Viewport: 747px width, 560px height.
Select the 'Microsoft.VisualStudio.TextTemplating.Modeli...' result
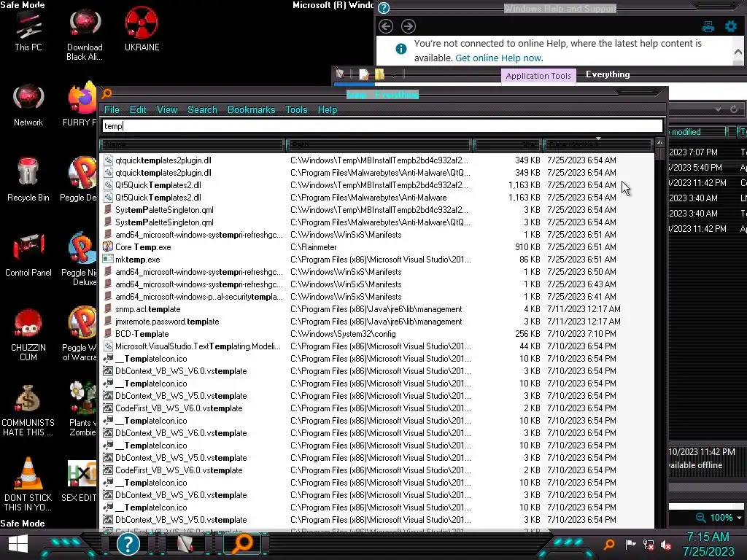(x=198, y=346)
